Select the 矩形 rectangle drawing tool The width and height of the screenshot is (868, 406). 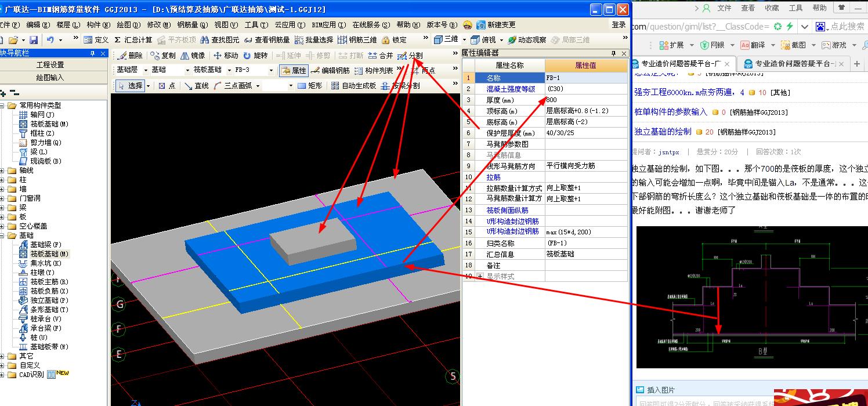pyautogui.click(x=309, y=85)
